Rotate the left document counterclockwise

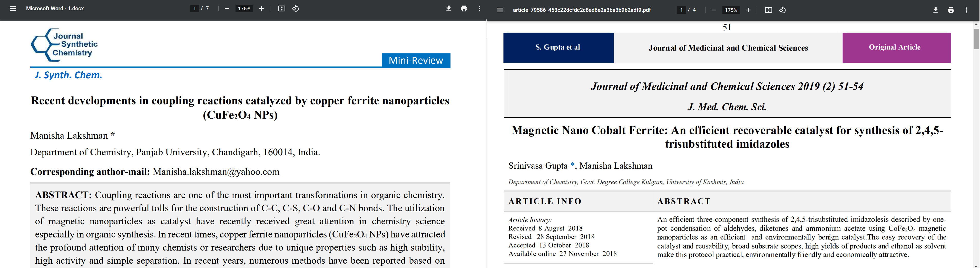click(296, 8)
